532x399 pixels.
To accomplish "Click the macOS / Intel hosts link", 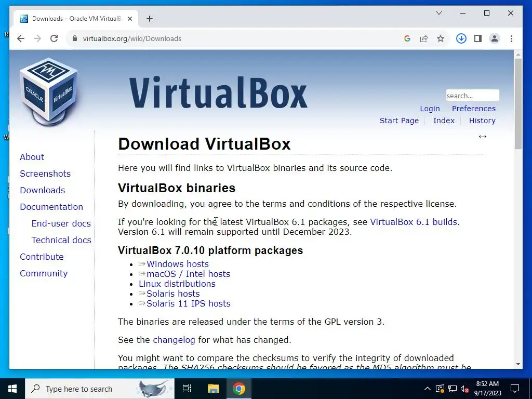I will point(188,274).
